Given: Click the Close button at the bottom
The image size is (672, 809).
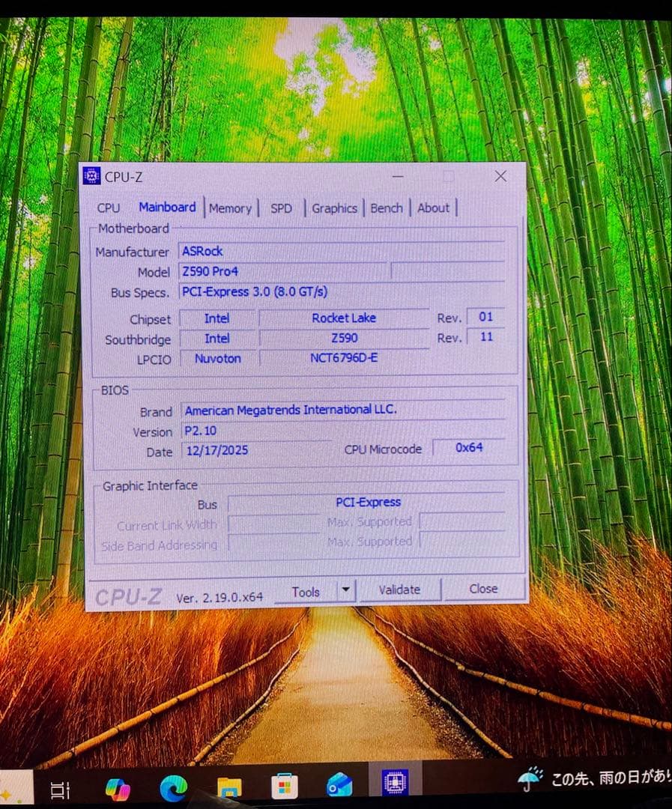Looking at the screenshot, I should [484, 589].
